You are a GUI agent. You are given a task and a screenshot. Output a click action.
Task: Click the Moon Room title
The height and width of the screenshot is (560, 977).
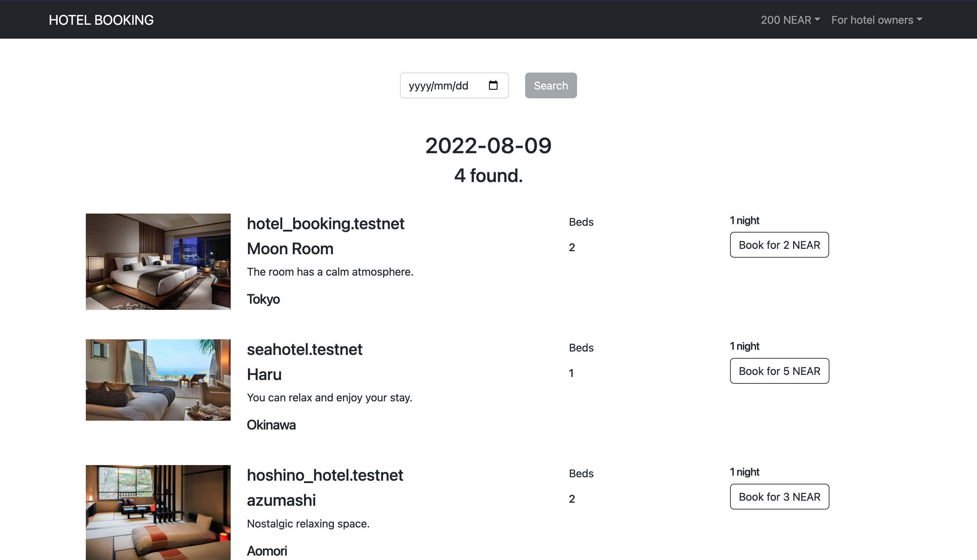coord(290,248)
